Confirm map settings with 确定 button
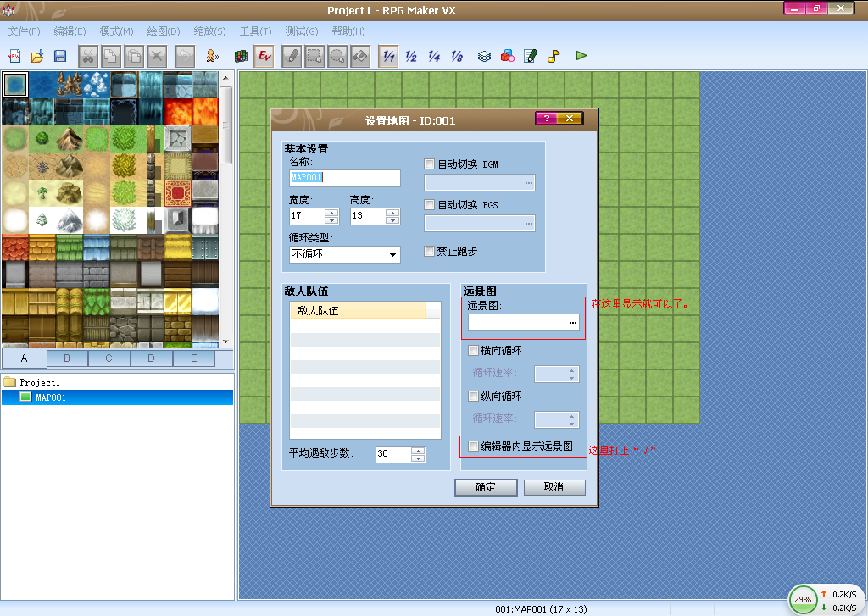Viewport: 868px width, 616px height. [486, 487]
